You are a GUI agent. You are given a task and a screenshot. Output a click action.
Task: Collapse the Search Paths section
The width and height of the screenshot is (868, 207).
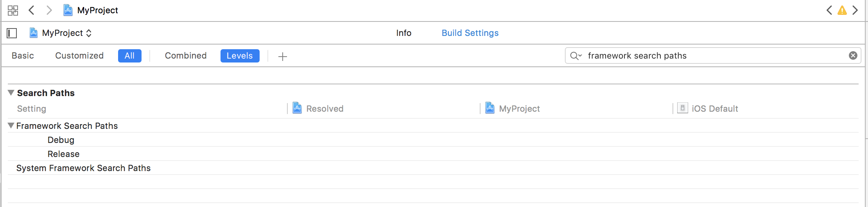(11, 93)
